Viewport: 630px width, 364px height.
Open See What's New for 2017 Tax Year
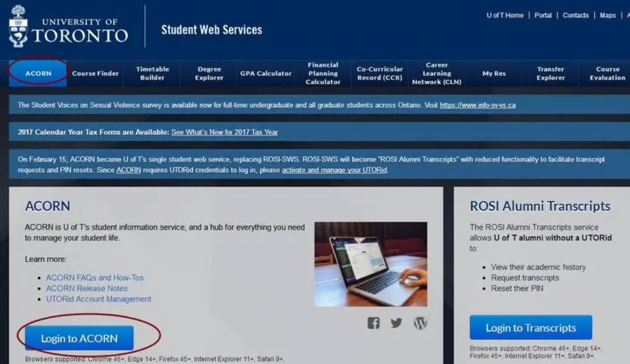point(225,132)
